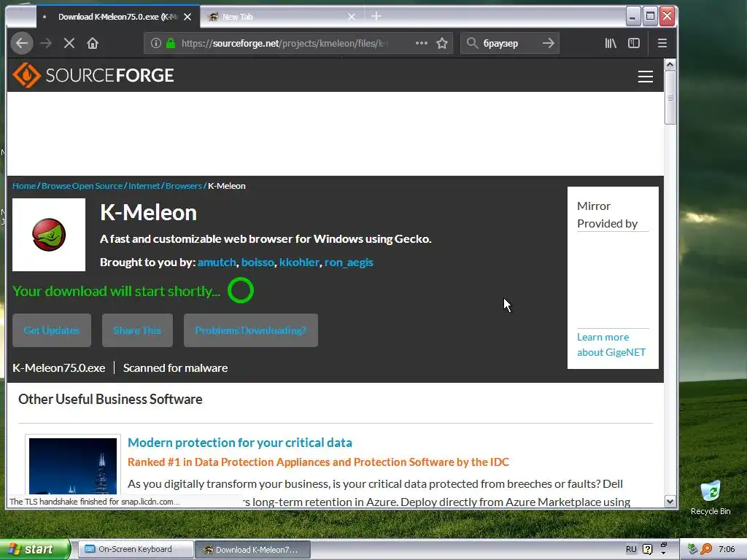Open the Windows start menu
This screenshot has width=747, height=560.
tap(34, 550)
